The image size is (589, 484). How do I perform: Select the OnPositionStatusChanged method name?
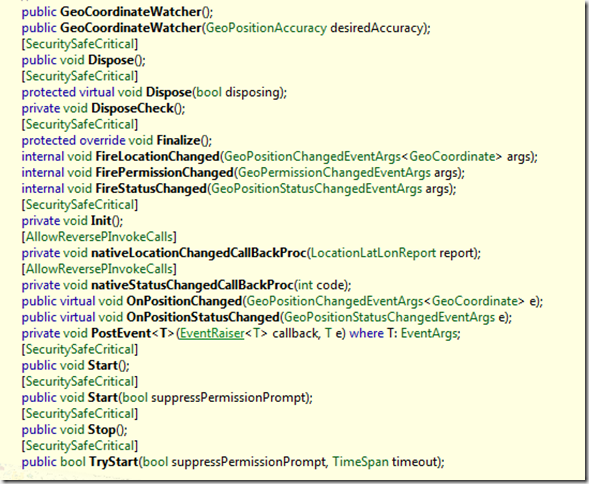[x=203, y=318]
